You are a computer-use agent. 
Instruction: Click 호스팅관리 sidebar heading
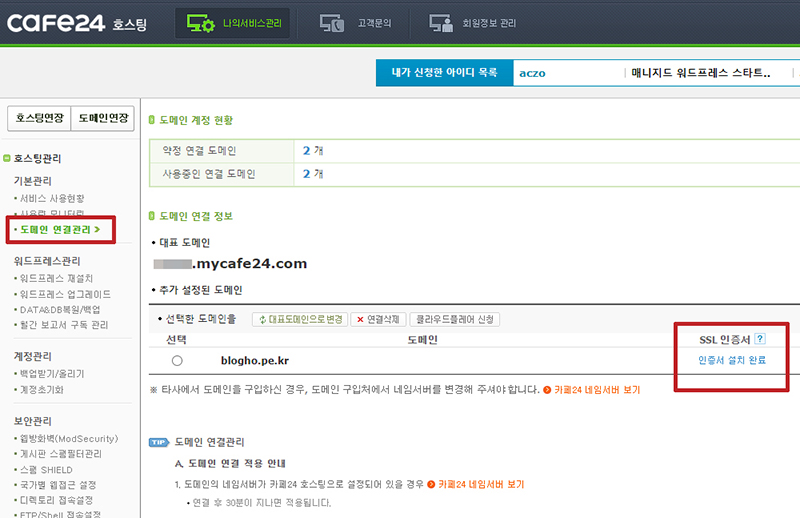[37, 159]
